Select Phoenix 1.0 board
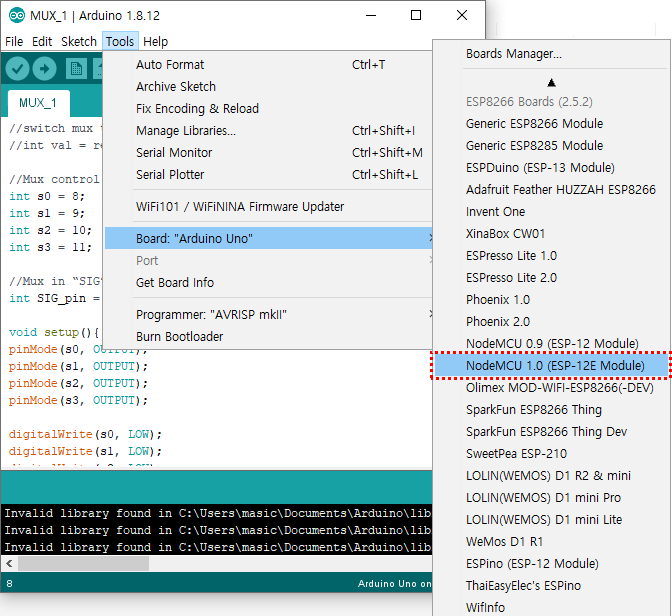This screenshot has height=616, width=672. 552,300
